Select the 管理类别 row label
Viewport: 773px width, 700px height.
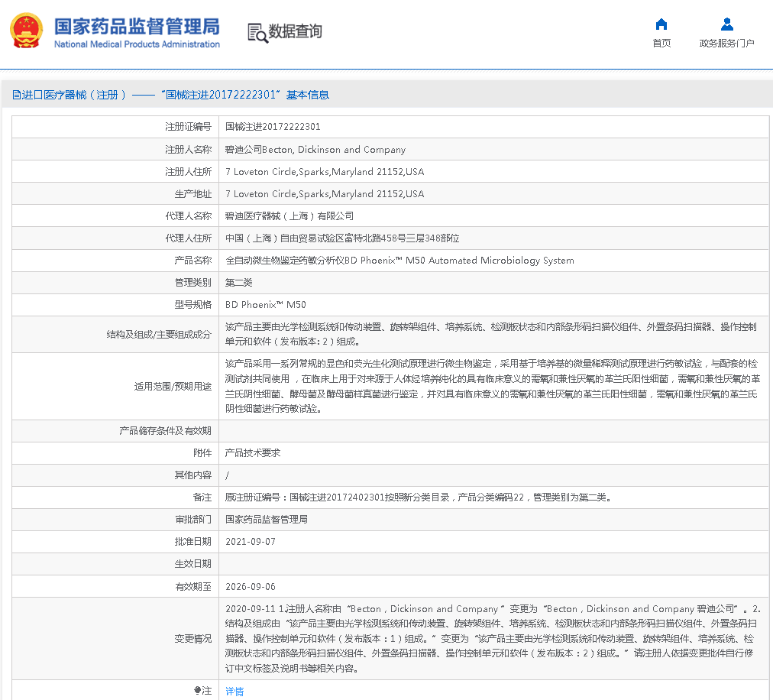coord(192,283)
